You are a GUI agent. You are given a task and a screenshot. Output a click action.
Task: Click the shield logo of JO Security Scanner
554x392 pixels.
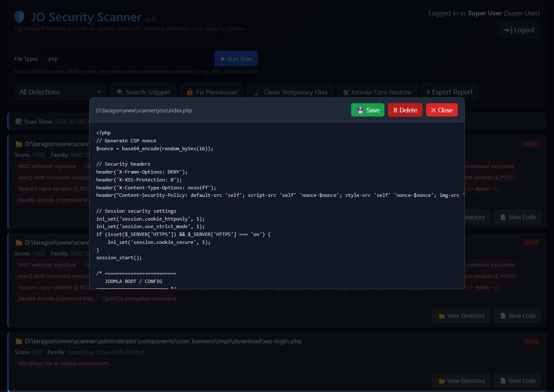click(x=20, y=17)
